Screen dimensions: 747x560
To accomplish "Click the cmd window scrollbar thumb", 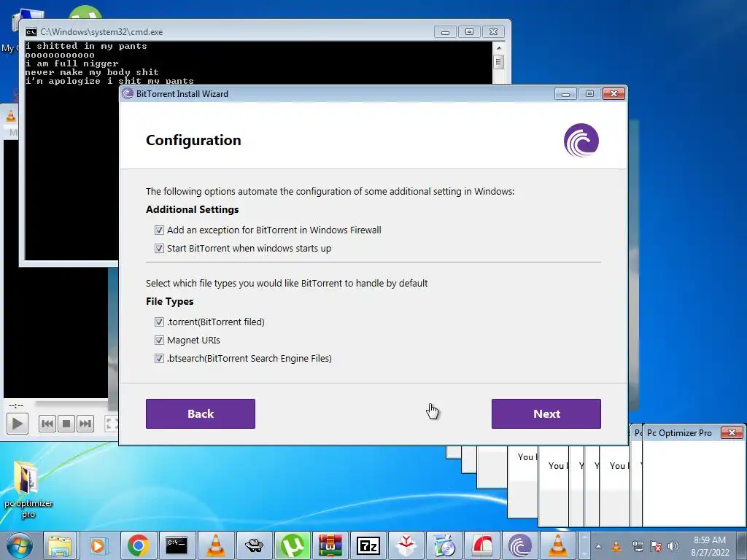I will point(499,62).
